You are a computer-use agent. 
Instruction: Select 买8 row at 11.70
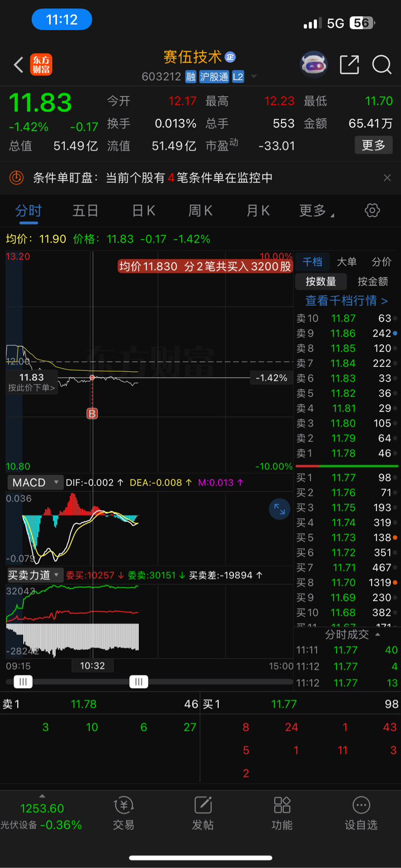[x=346, y=582]
